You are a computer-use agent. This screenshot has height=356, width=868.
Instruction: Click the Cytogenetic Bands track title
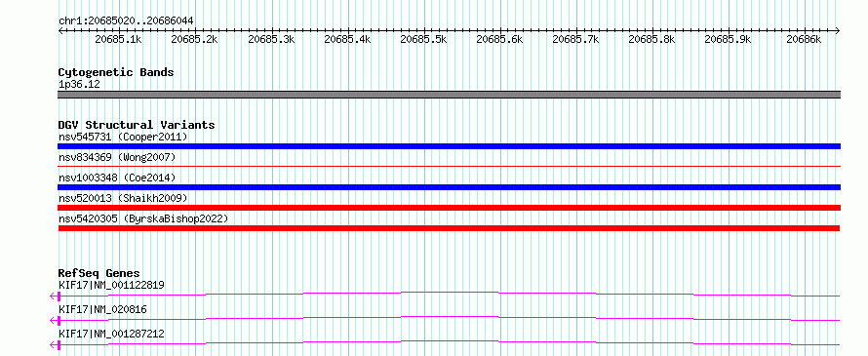116,72
